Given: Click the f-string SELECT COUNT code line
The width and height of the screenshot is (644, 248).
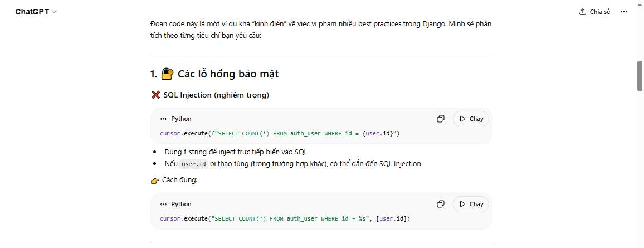Looking at the screenshot, I should click(280, 134).
